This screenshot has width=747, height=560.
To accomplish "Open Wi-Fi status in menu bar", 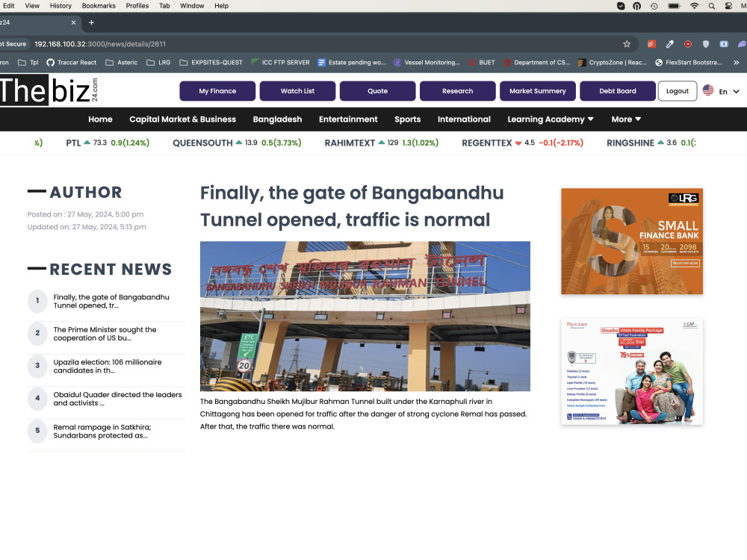I will pyautogui.click(x=694, y=6).
